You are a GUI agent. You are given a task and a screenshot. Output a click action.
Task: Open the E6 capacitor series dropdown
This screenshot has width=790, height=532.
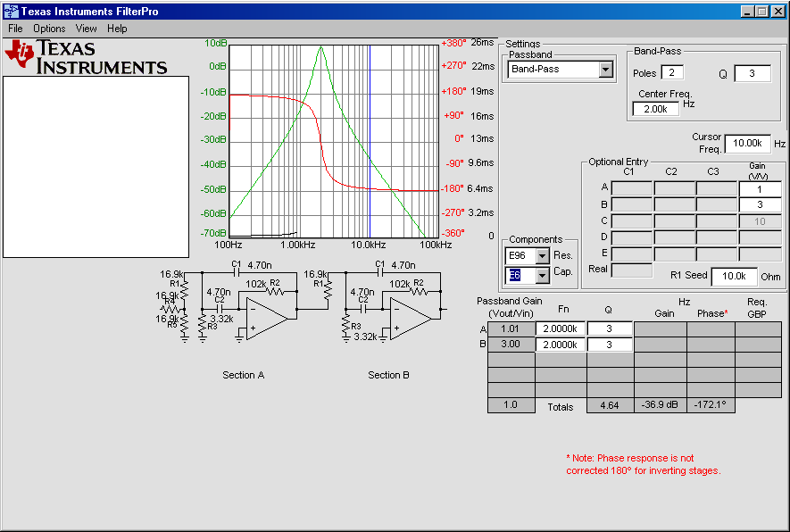pyautogui.click(x=542, y=275)
